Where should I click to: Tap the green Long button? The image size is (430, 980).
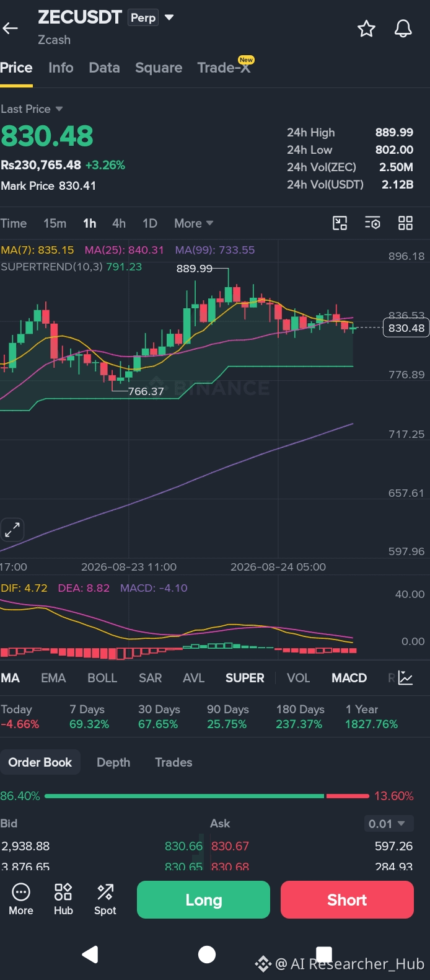click(203, 899)
